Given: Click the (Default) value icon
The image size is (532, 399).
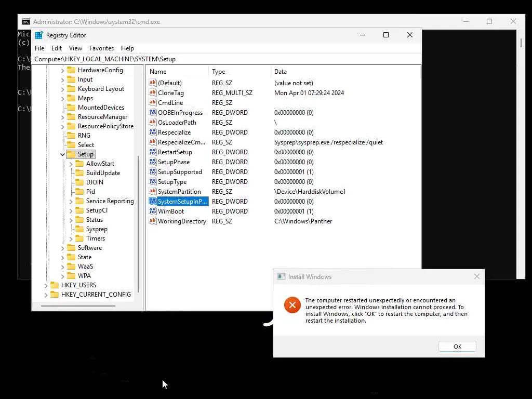Looking at the screenshot, I should click(153, 83).
